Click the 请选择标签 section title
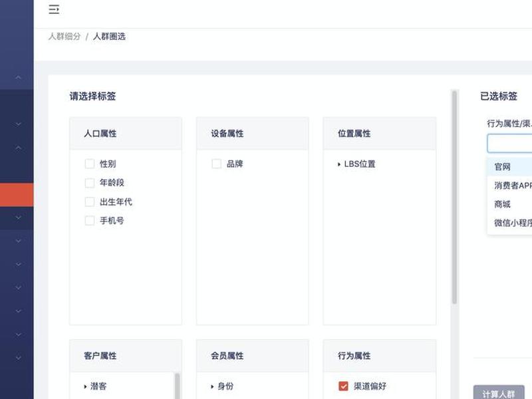The image size is (532, 399). (92, 96)
